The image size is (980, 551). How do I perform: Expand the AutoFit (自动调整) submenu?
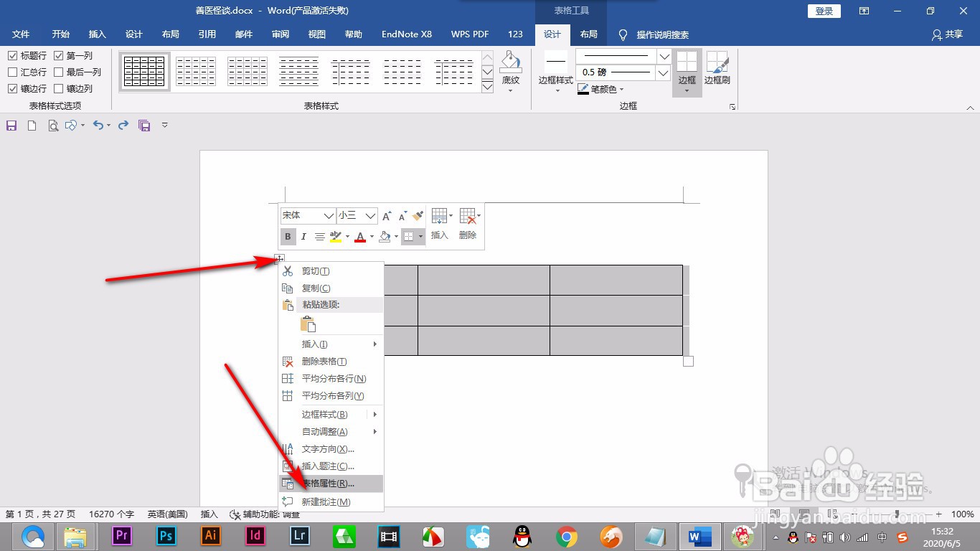[331, 432]
